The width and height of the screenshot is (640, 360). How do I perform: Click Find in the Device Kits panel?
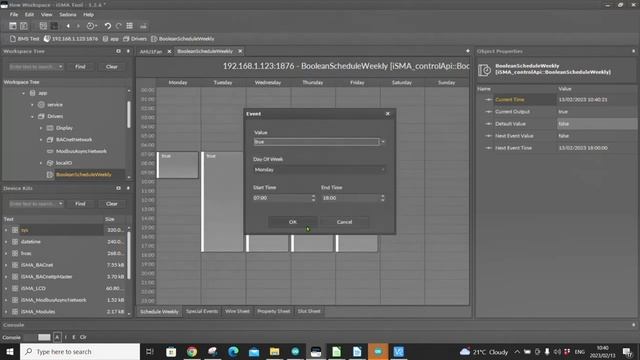pyautogui.click(x=80, y=204)
